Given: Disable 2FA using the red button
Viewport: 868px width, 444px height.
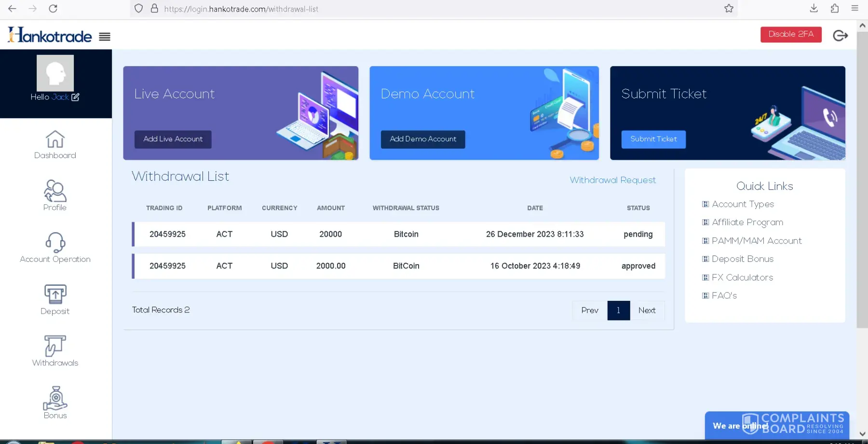Looking at the screenshot, I should point(791,34).
